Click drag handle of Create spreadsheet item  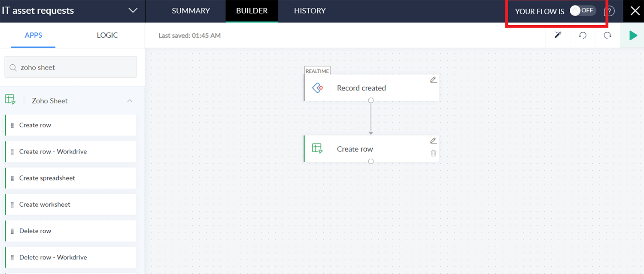pyautogui.click(x=12, y=178)
